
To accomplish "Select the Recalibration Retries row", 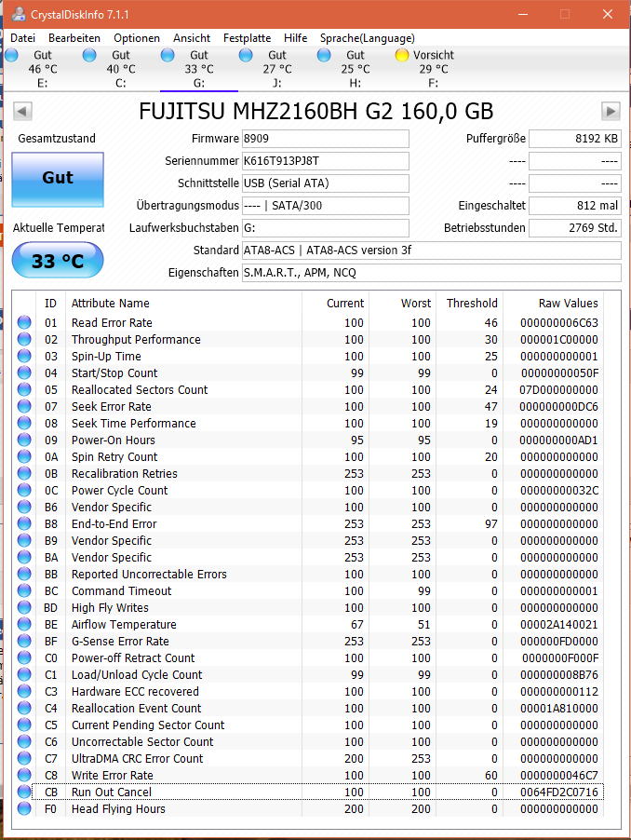I will (x=317, y=474).
